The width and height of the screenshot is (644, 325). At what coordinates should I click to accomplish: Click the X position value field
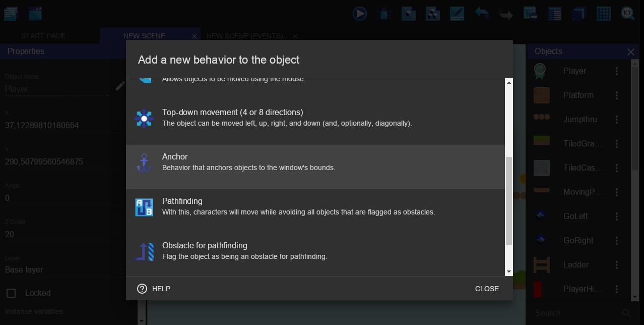click(x=63, y=126)
